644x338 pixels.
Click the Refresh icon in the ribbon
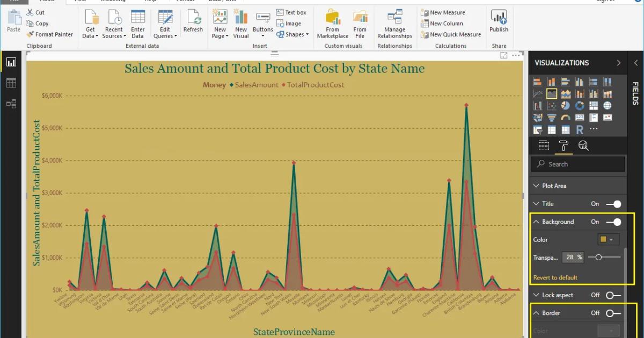tap(193, 23)
